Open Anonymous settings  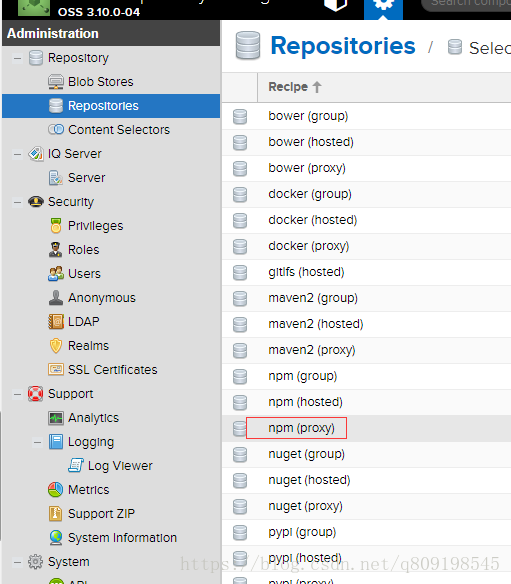click(x=102, y=298)
